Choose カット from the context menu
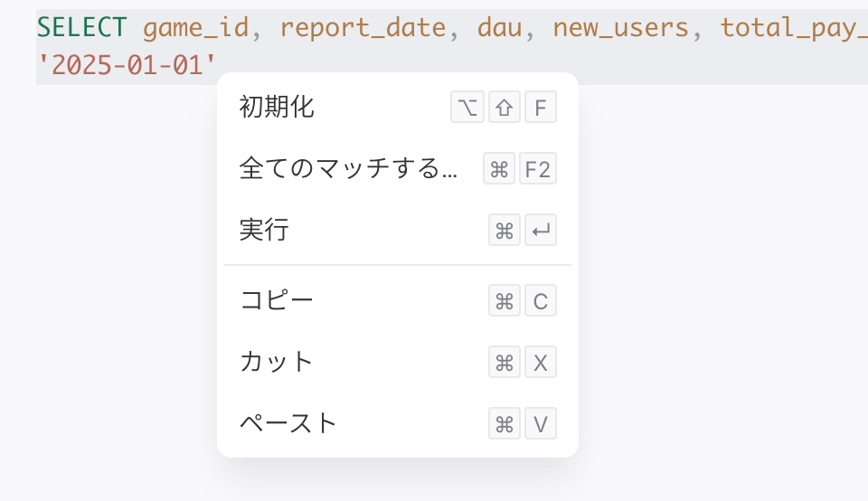Image resolution: width=868 pixels, height=501 pixels. 398,362
